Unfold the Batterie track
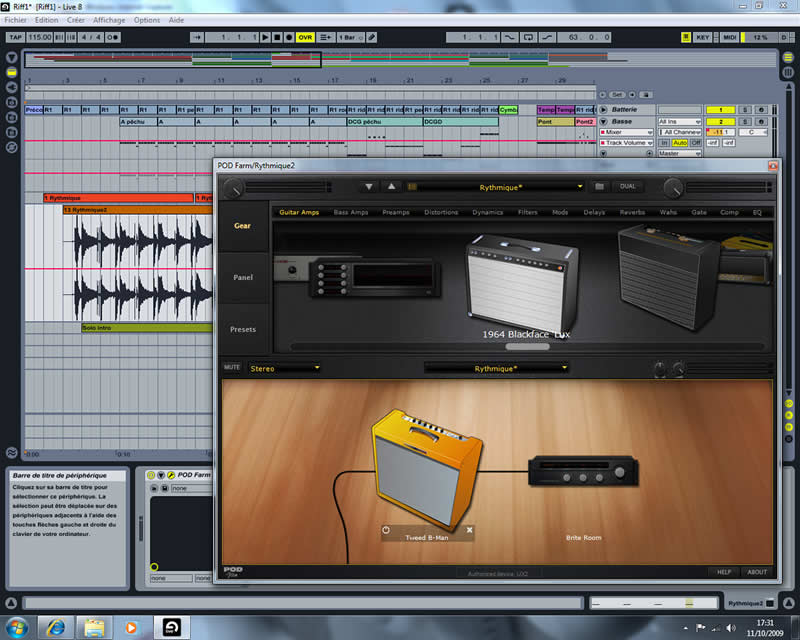The image size is (800, 640). click(x=604, y=110)
